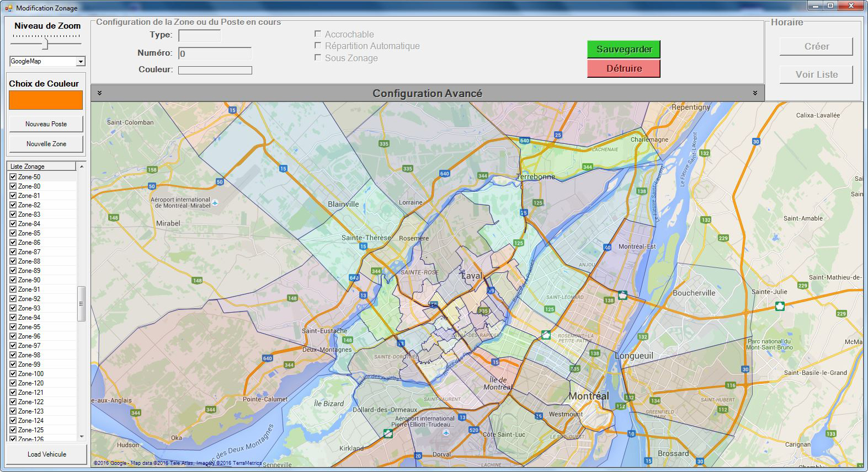This screenshot has height=472, width=868.
Task: Click the zone list scroll up arrow
Action: pyautogui.click(x=82, y=166)
